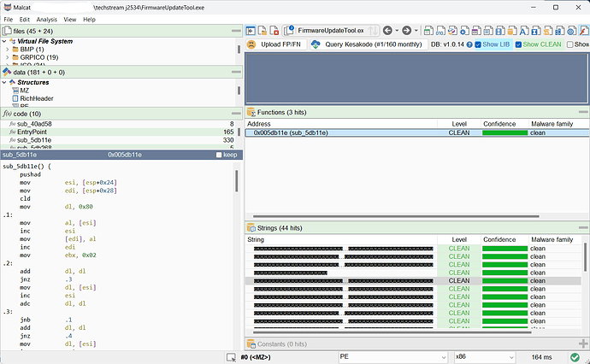
Task: Click the GRPICO folder icon
Action: click(15, 57)
